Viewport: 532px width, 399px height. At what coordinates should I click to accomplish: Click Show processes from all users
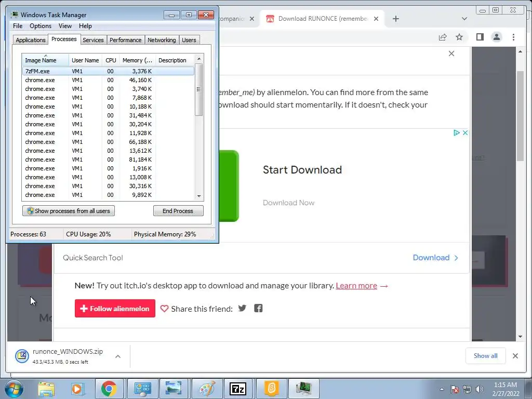[69, 211]
